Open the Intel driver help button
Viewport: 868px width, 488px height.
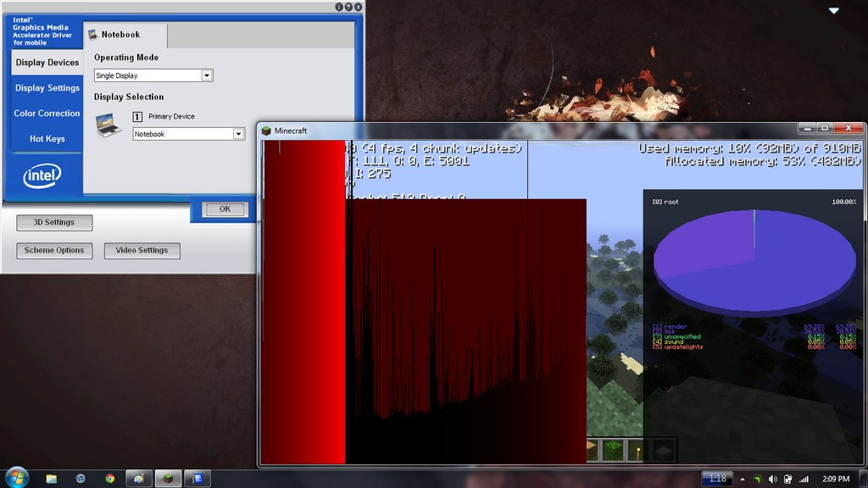click(348, 7)
